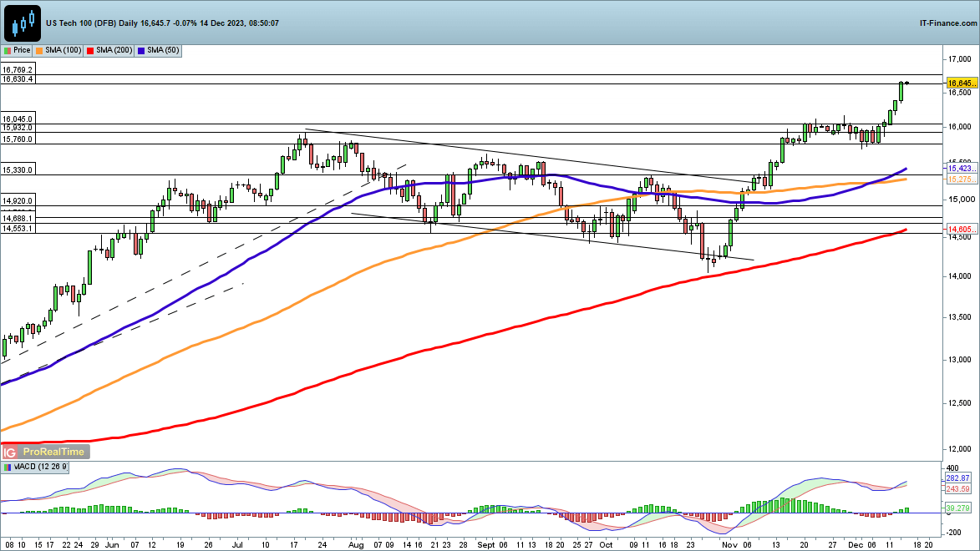This screenshot has height=551, width=980.
Task: Click the 15,330.0 horizontal level label
Action: [x=18, y=170]
